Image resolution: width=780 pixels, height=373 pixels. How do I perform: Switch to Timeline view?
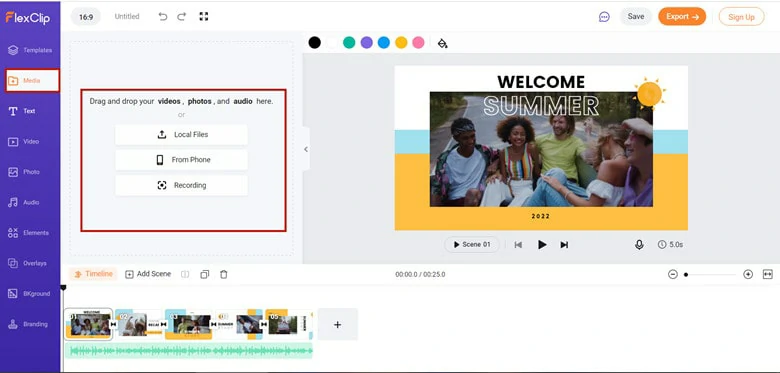pyautogui.click(x=94, y=274)
